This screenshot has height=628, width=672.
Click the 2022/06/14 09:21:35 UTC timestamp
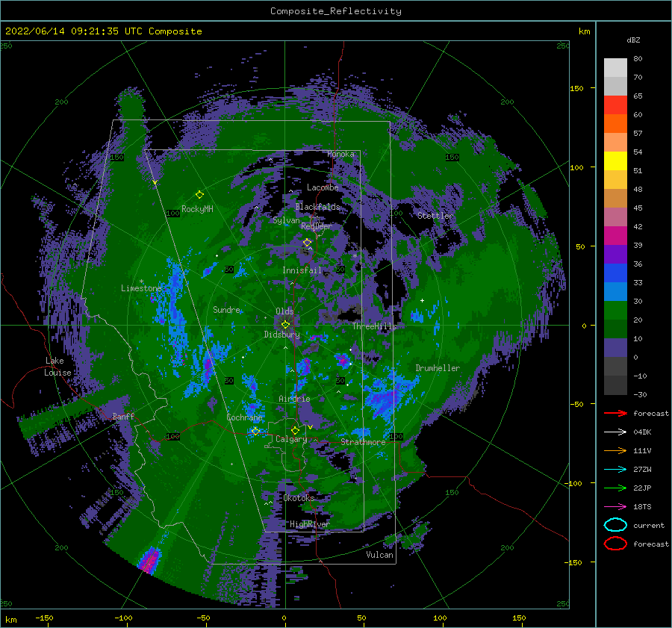pos(103,31)
